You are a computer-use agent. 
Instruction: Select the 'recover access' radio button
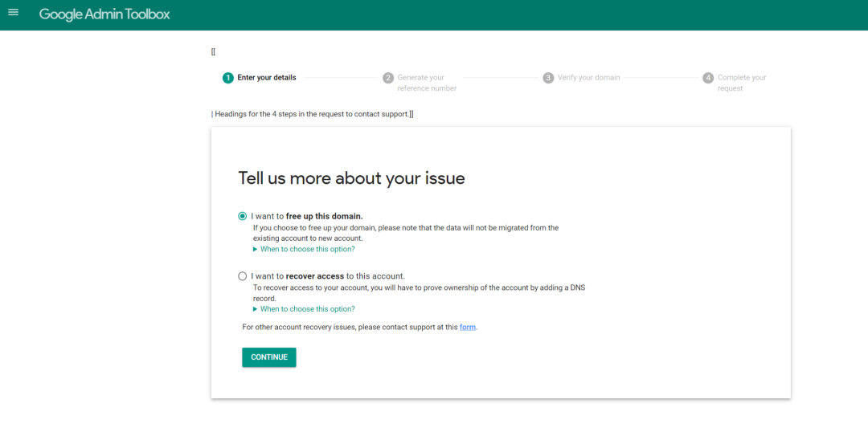point(243,276)
